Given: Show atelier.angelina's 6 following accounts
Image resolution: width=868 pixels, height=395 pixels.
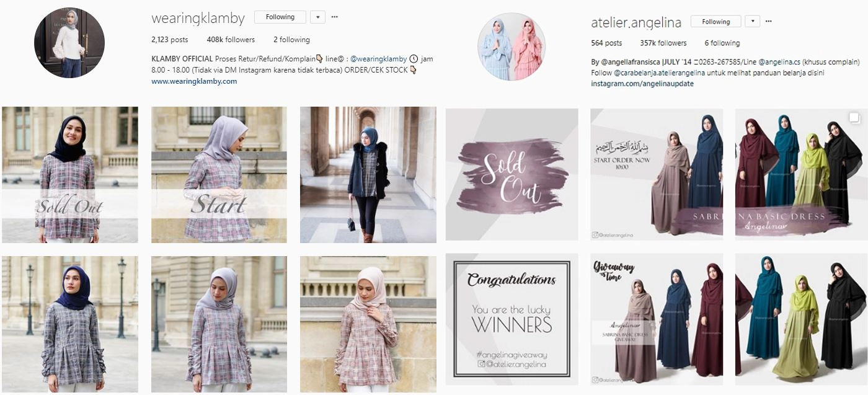Looking at the screenshot, I should coord(722,43).
